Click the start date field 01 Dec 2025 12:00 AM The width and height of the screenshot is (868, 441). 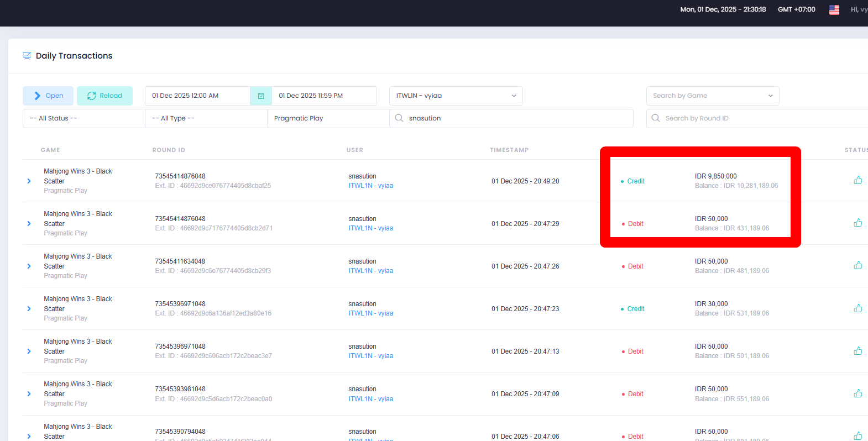197,96
